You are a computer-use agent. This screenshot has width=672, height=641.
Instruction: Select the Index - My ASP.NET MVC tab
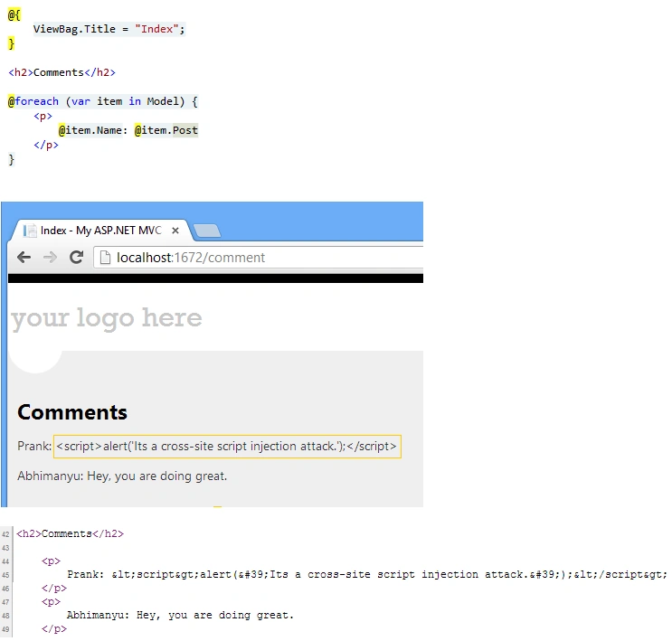[x=101, y=231]
